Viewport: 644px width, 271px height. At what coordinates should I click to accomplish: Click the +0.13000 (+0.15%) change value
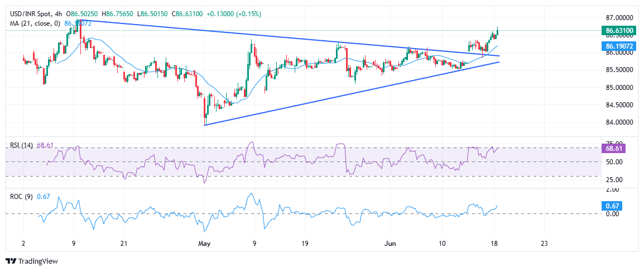(x=234, y=14)
